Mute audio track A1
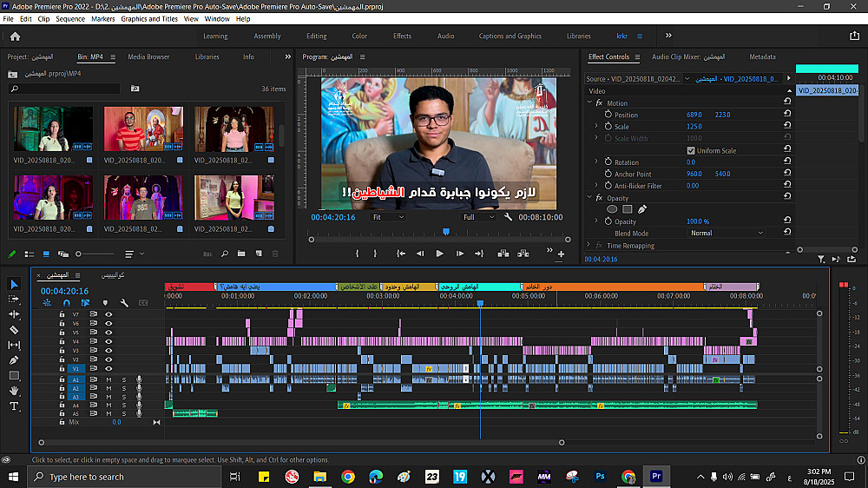868x488 pixels. click(108, 379)
